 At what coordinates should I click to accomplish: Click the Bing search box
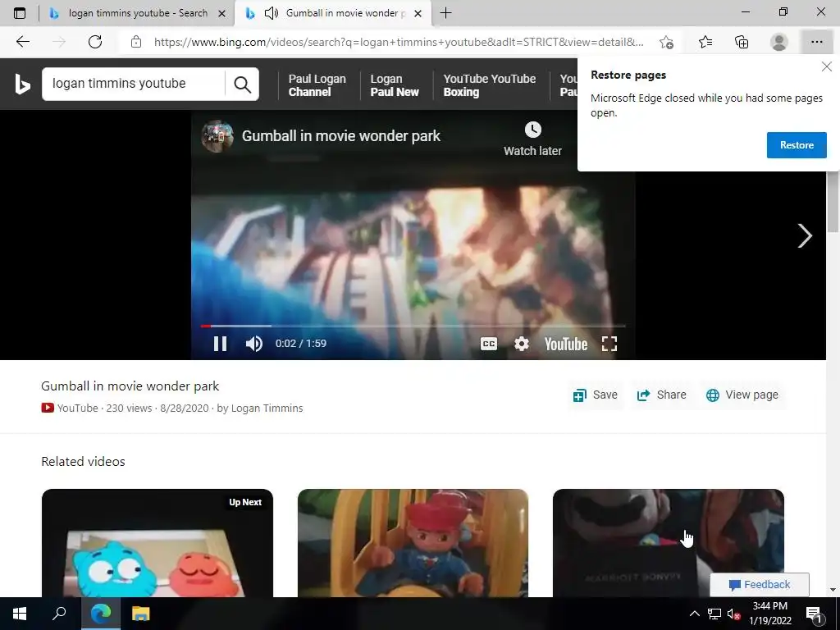pyautogui.click(x=134, y=84)
